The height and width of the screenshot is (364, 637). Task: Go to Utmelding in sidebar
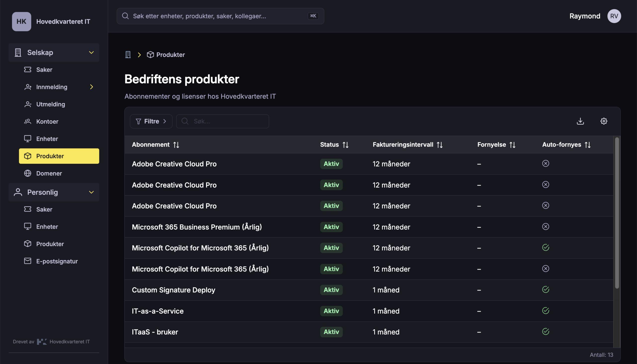pos(59,104)
